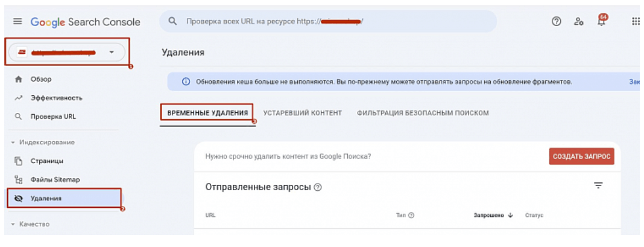Screen dimensions: 644x247
Task: Click the help question mark icon
Action: [556, 21]
